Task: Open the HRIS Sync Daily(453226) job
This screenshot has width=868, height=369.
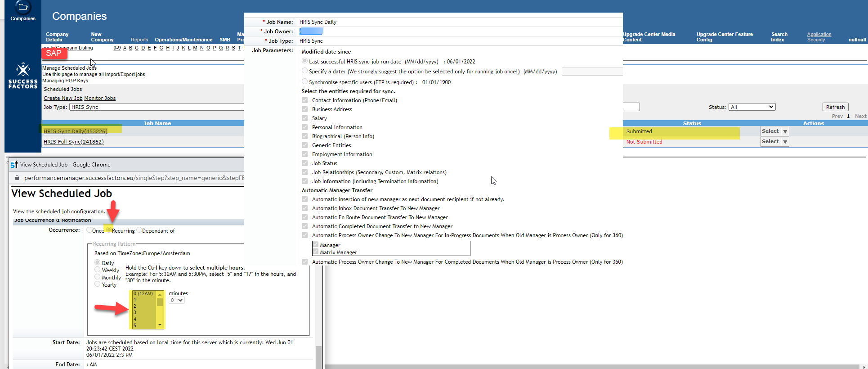Action: [76, 131]
